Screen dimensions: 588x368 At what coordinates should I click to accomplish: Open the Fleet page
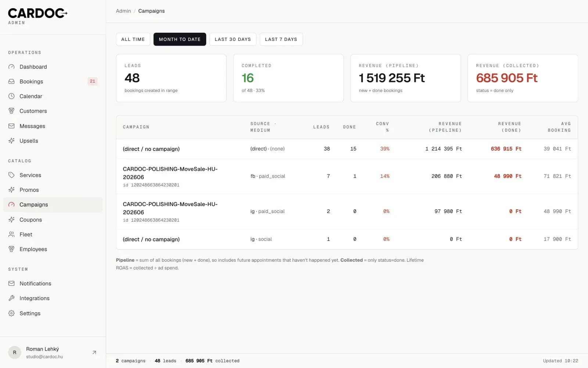tap(53, 234)
